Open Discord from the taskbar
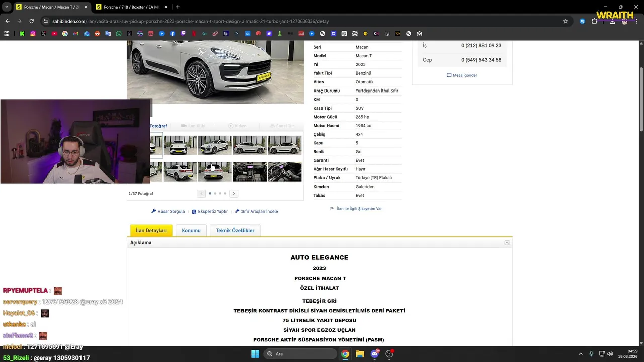 pos(374,354)
